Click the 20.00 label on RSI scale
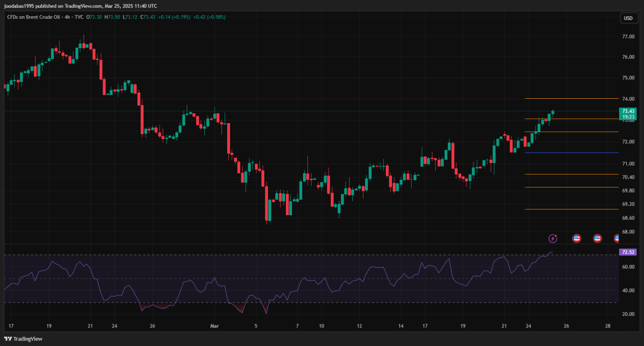The height and width of the screenshot is (346, 644). click(x=628, y=314)
